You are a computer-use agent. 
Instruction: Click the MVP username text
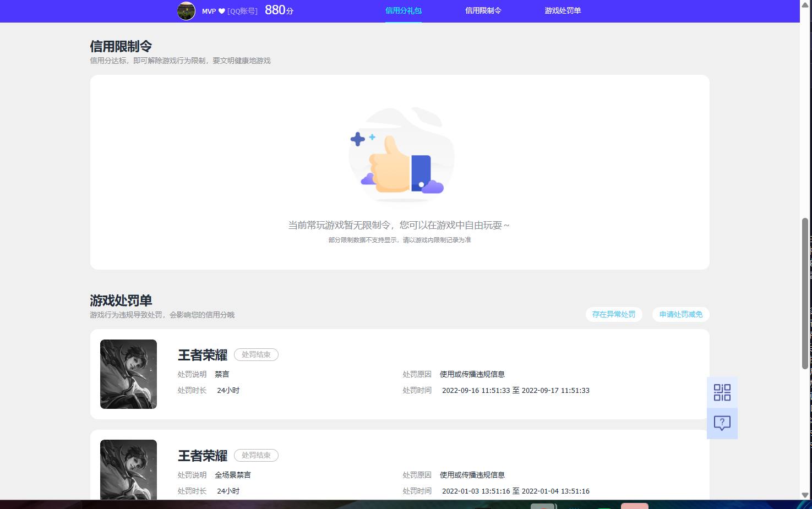(x=209, y=11)
